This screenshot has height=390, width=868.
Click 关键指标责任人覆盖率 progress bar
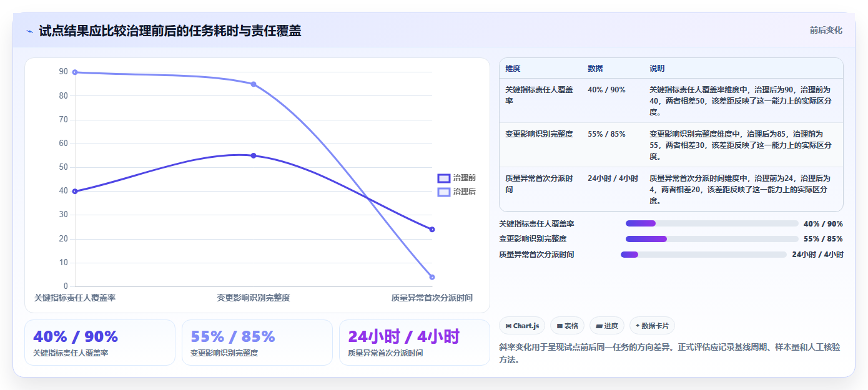click(x=712, y=223)
